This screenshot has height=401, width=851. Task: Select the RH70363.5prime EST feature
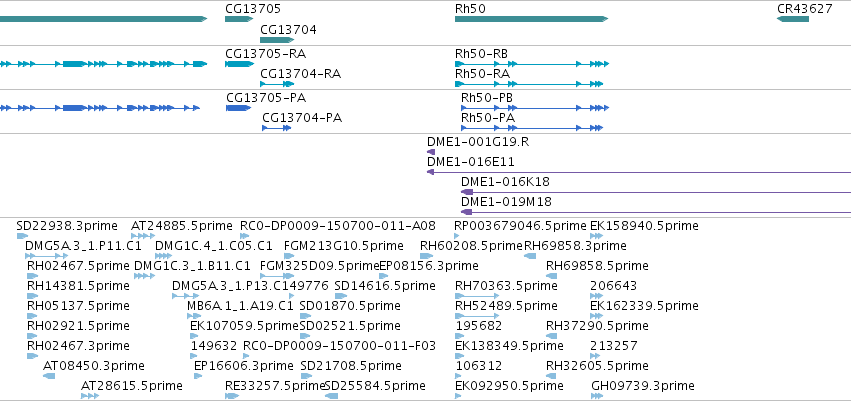click(x=477, y=296)
